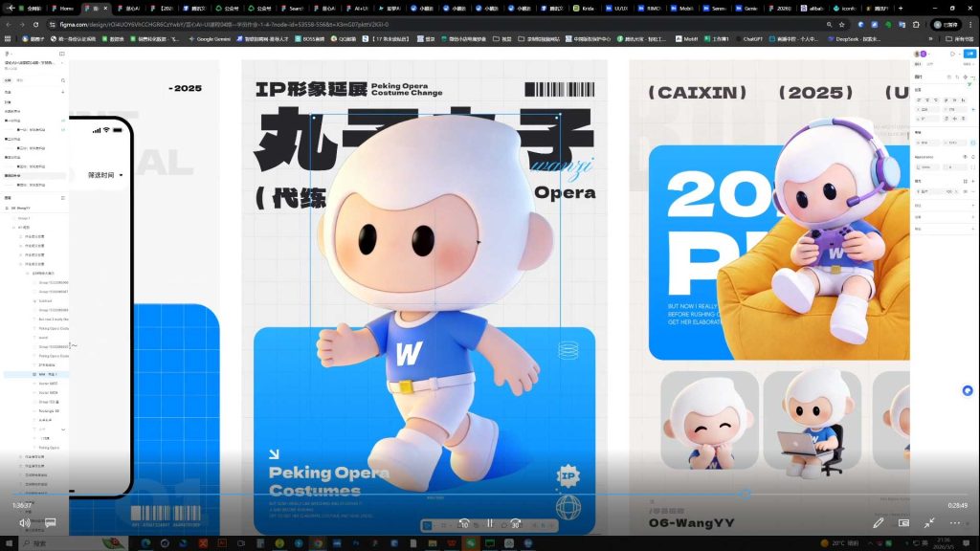This screenshot has height=551, width=980.
Task: Close the active Figma browser tab
Action: 105,9
